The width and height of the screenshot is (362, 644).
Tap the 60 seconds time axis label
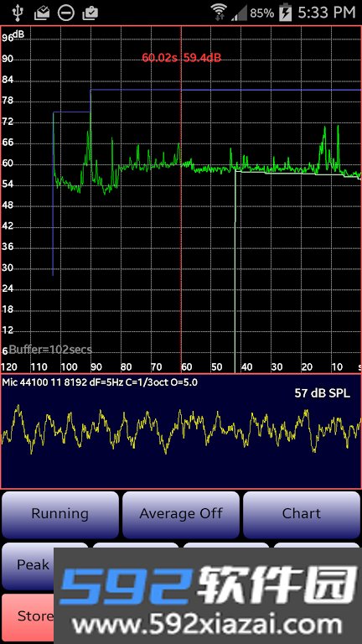tap(187, 366)
